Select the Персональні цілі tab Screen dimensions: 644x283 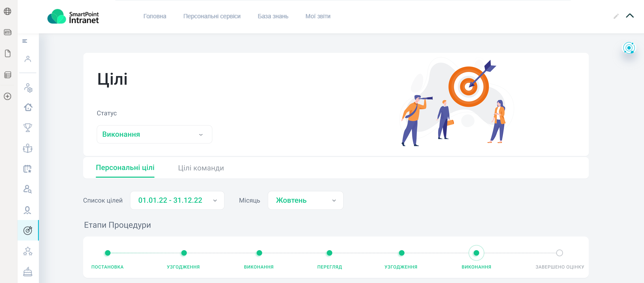[x=125, y=168]
